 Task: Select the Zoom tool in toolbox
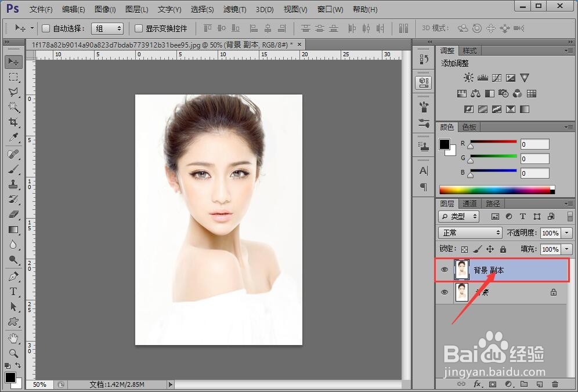pyautogui.click(x=13, y=353)
